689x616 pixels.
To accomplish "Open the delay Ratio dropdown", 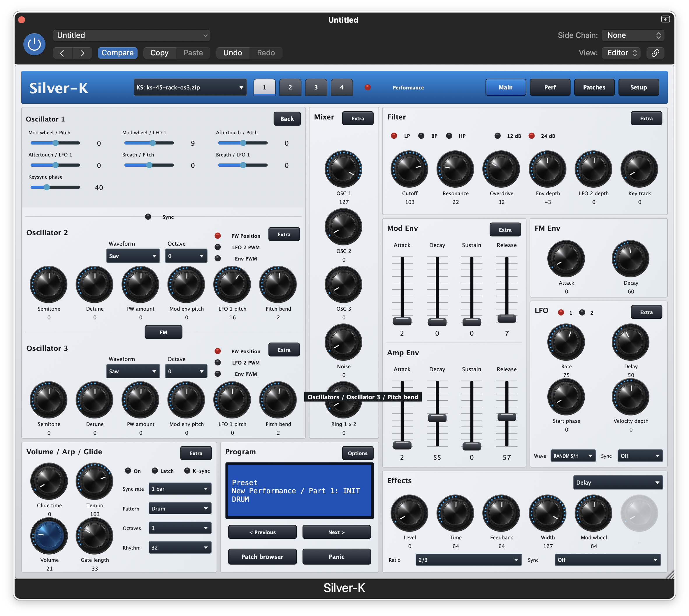I will click(468, 560).
